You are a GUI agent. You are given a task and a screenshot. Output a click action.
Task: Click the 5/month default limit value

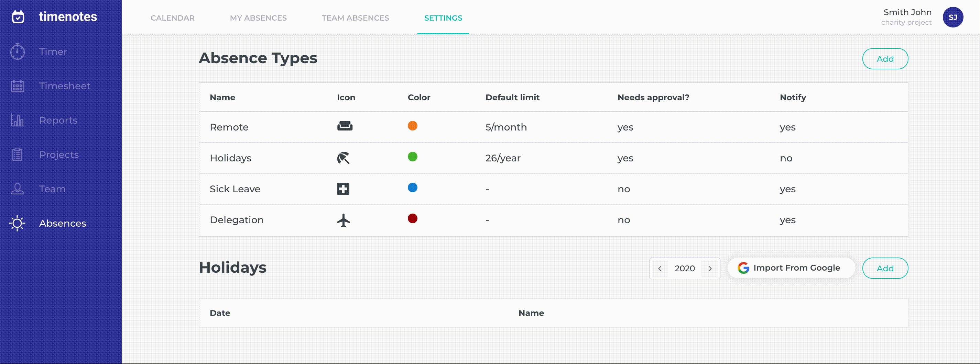[506, 127]
